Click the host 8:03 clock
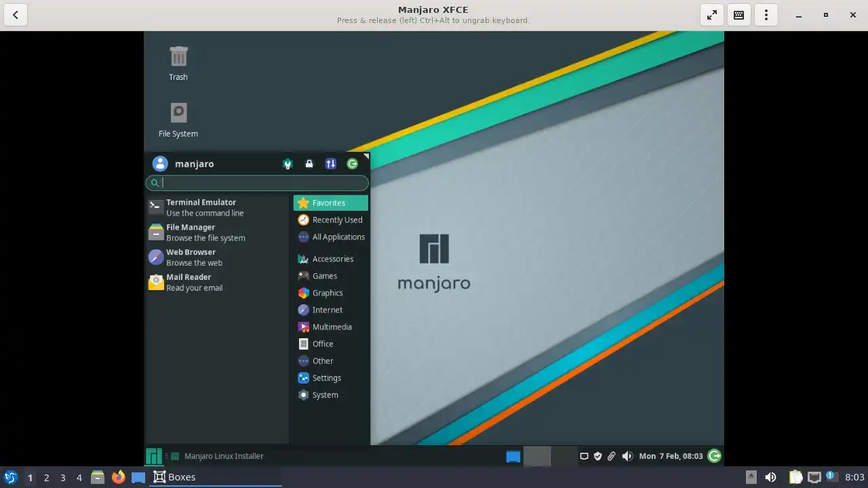The image size is (868, 488). click(854, 477)
